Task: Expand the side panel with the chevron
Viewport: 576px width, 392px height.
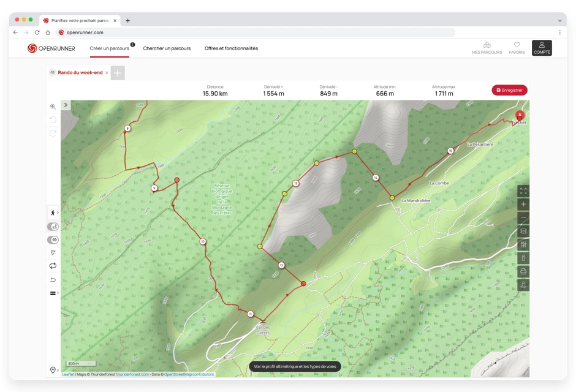Action: 66,104
